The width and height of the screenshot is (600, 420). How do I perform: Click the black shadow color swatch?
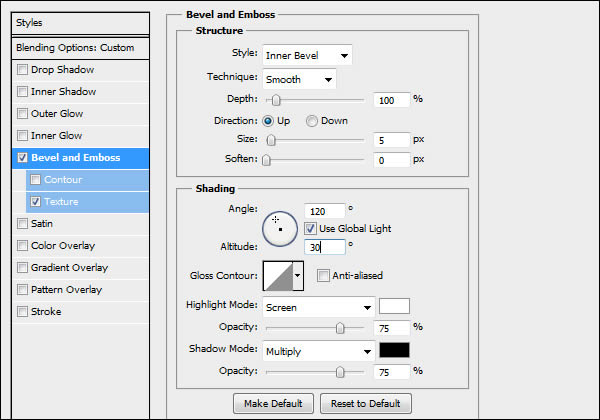point(395,351)
